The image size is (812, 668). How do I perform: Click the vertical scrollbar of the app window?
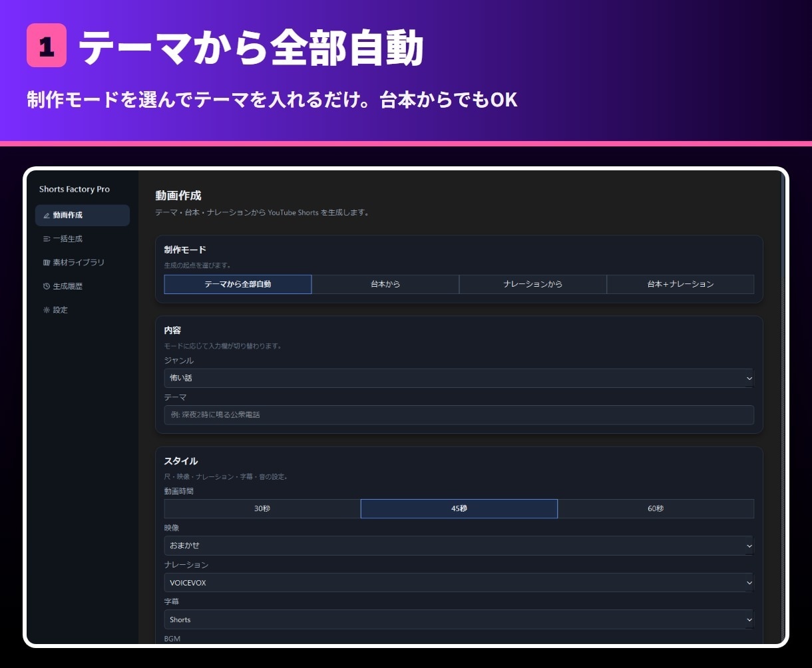pyautogui.click(x=783, y=407)
